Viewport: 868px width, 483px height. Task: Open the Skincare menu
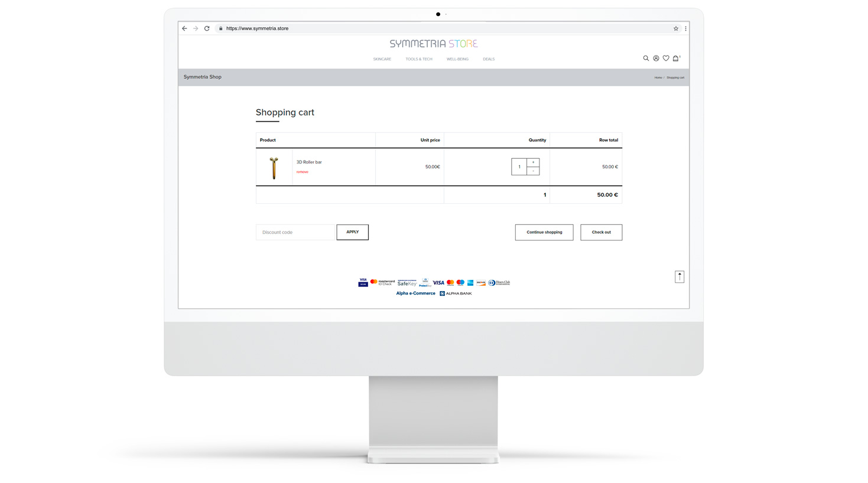[x=382, y=59]
